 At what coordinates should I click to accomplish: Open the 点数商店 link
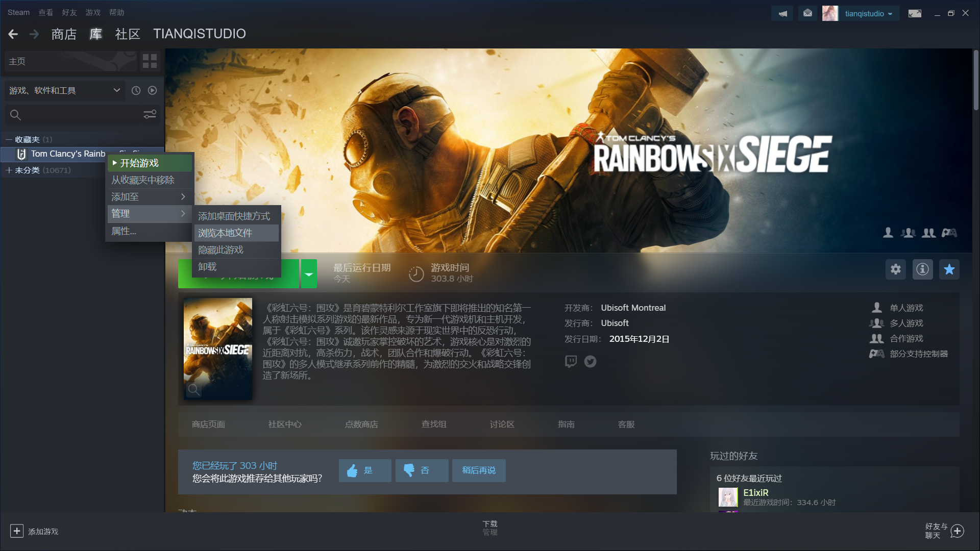coord(361,424)
